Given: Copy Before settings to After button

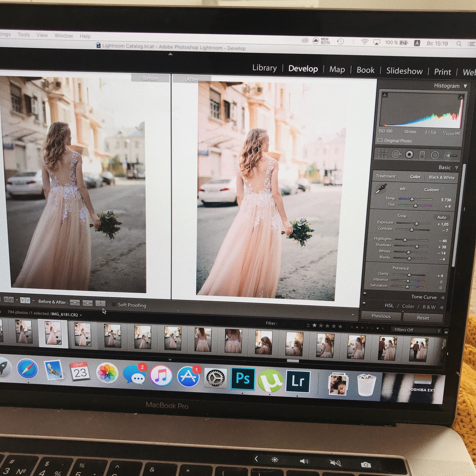Looking at the screenshot, I should click(75, 303).
